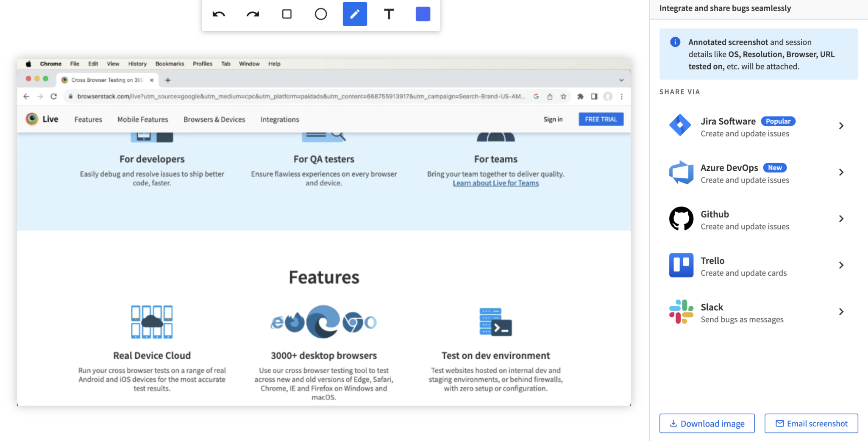Open Learn about Live for Teams link
Screen dimensions: 868x441
495,183
